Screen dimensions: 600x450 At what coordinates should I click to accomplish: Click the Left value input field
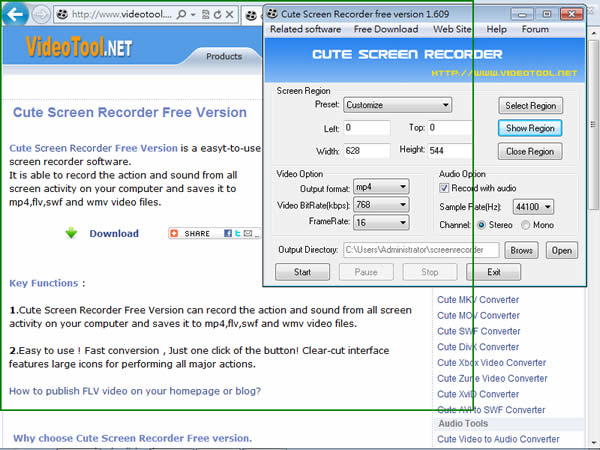[x=367, y=128]
